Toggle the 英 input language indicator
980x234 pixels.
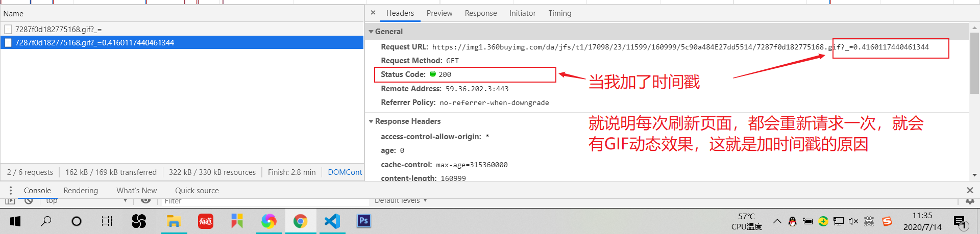coord(869,221)
